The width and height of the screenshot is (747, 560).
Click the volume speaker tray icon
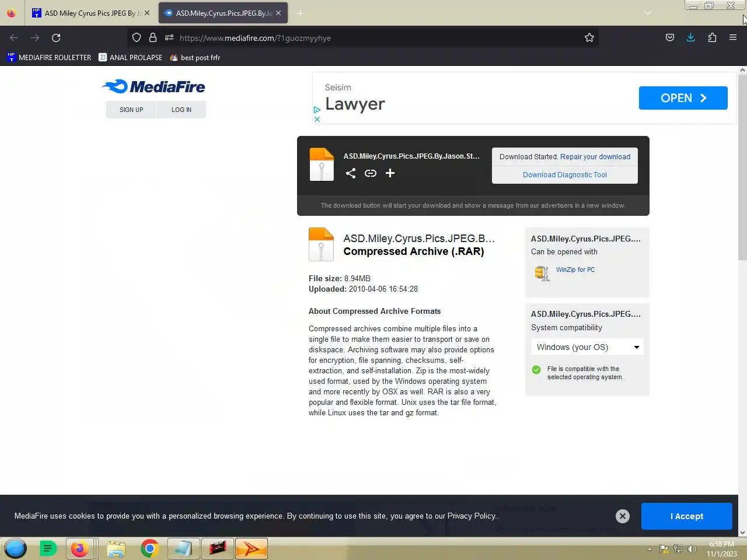[x=692, y=549]
